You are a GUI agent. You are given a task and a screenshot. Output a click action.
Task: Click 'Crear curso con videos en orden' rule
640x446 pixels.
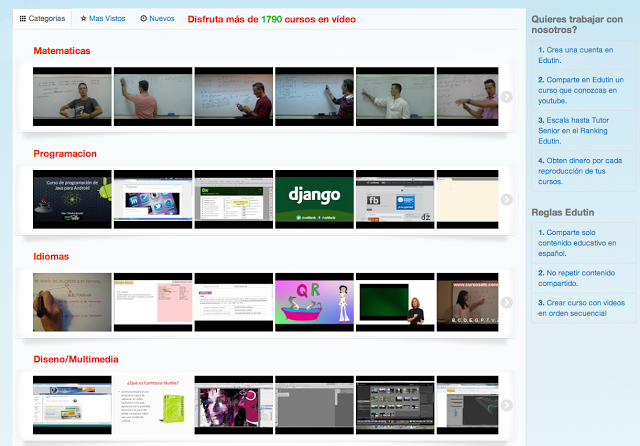pyautogui.click(x=583, y=308)
